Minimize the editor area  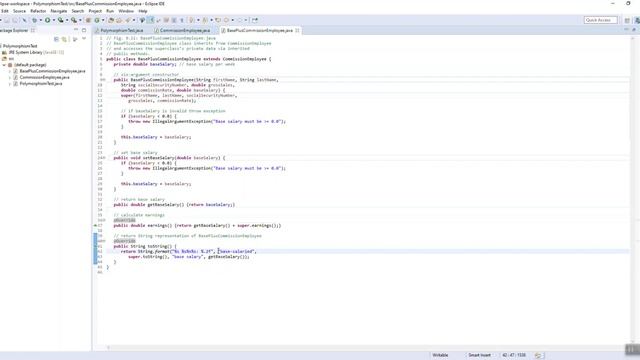(626, 30)
